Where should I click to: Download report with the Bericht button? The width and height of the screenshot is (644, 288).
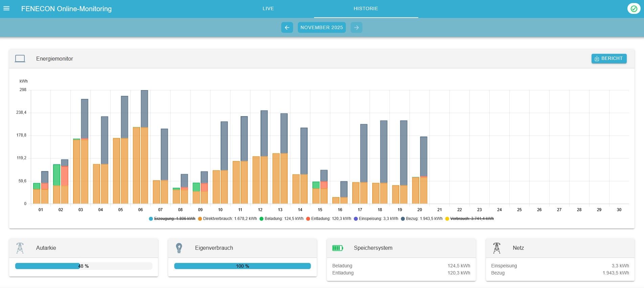tap(609, 59)
